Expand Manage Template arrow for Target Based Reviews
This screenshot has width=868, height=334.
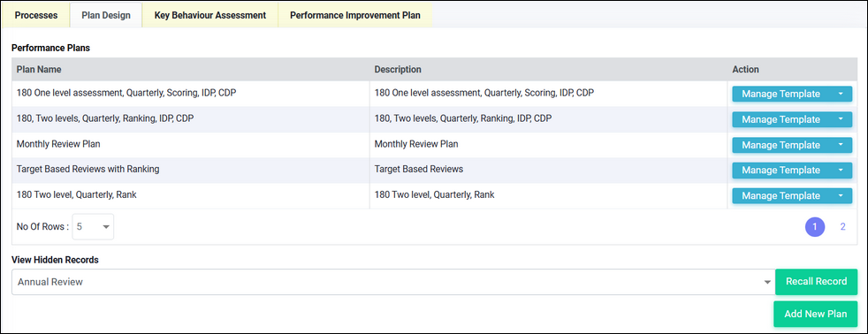841,171
